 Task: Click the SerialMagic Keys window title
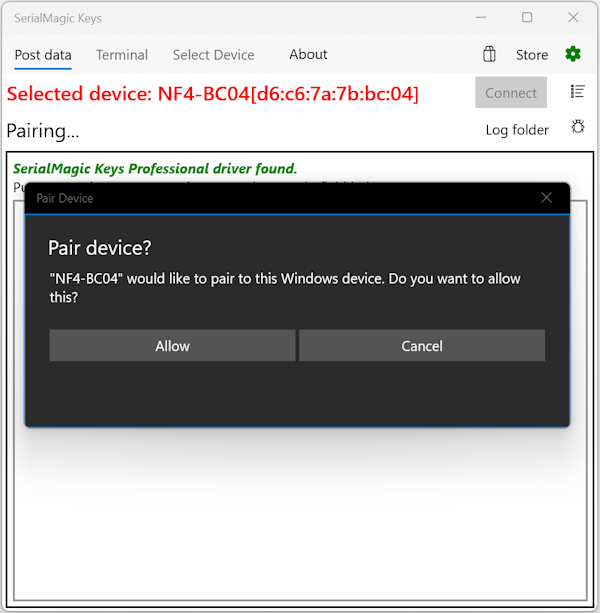58,18
